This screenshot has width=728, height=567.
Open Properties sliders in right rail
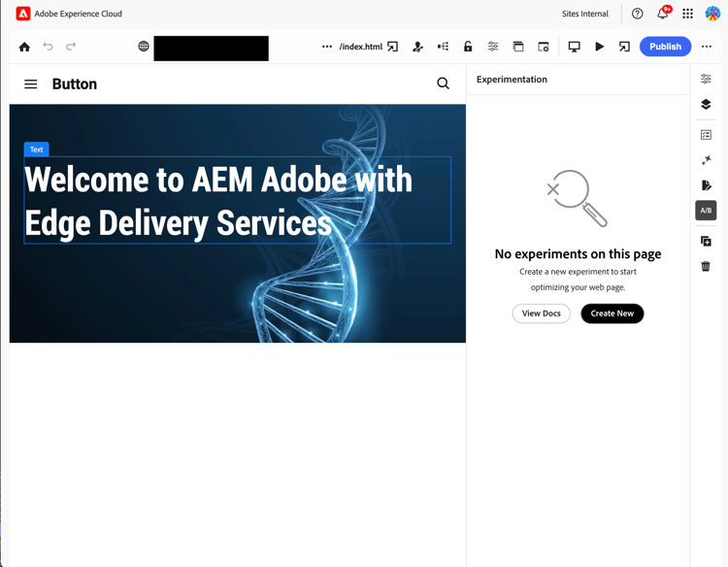click(706, 79)
